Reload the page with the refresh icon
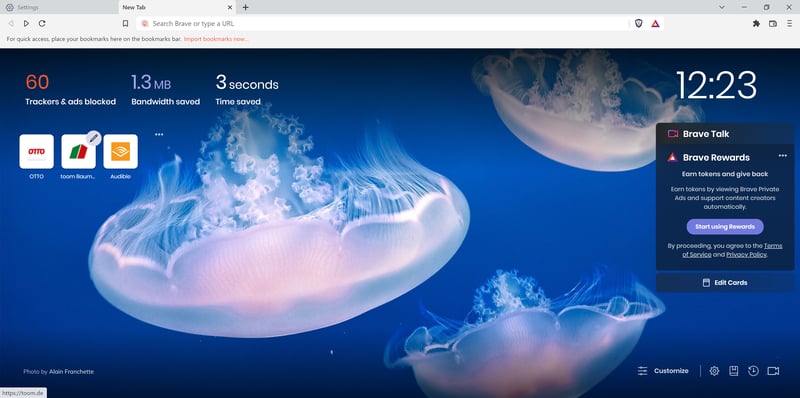 tap(42, 23)
